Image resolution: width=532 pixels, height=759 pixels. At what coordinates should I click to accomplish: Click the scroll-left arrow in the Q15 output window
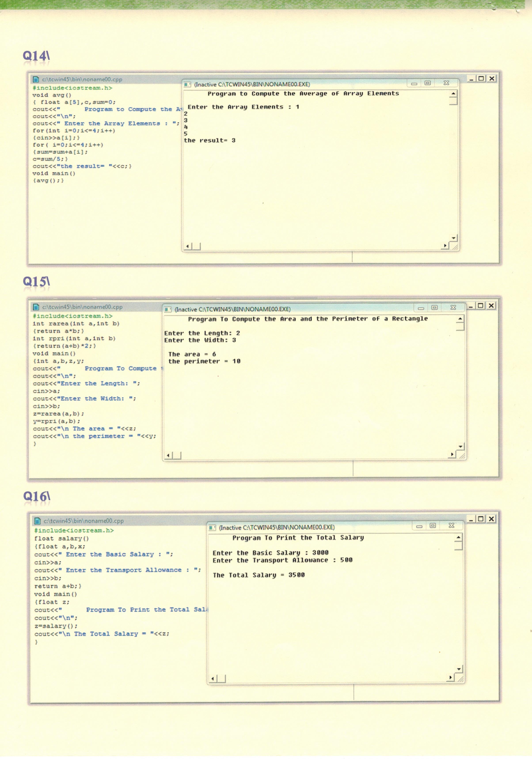click(x=168, y=456)
